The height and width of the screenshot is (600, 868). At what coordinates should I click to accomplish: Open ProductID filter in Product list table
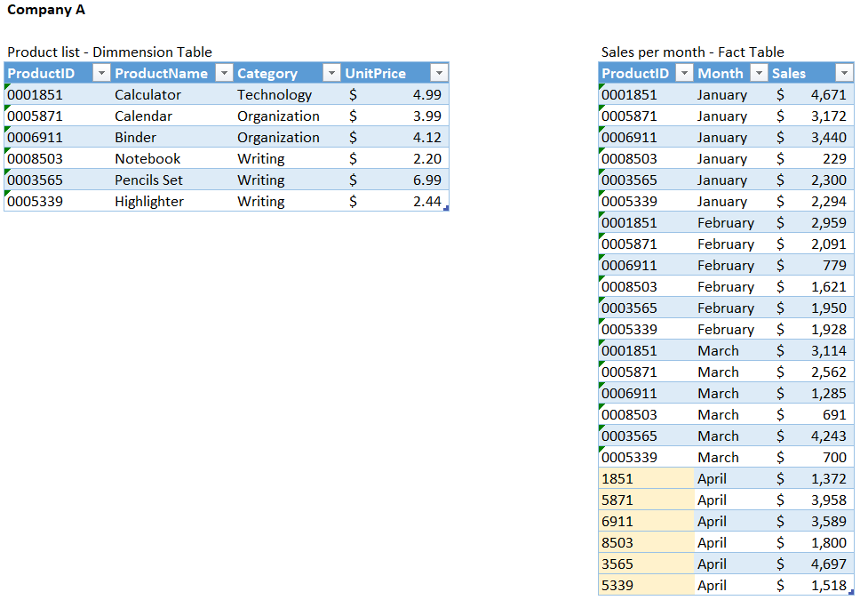[101, 73]
